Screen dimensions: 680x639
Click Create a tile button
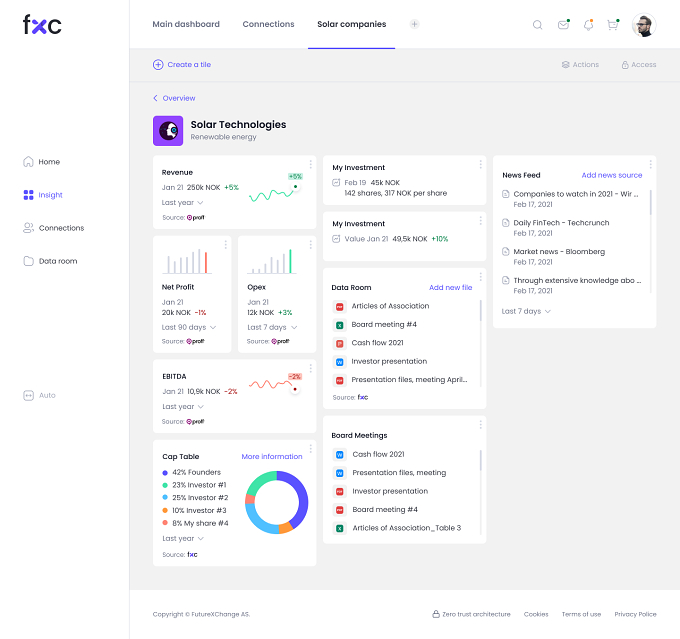click(182, 65)
